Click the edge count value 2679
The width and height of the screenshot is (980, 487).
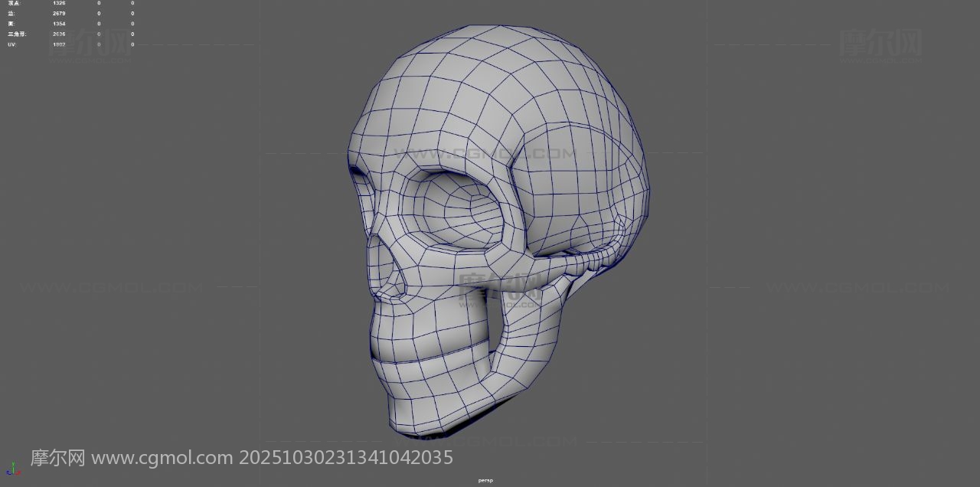[x=59, y=14]
